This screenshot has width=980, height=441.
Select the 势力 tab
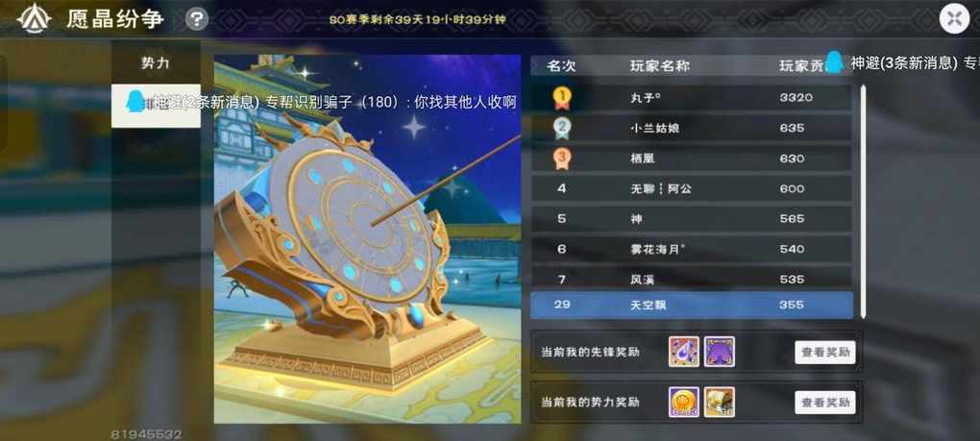click(x=156, y=63)
